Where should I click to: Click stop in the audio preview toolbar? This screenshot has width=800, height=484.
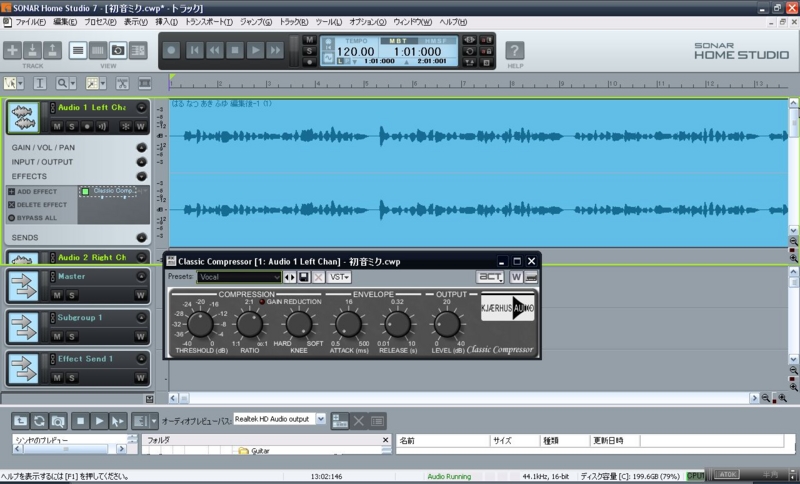(80, 421)
